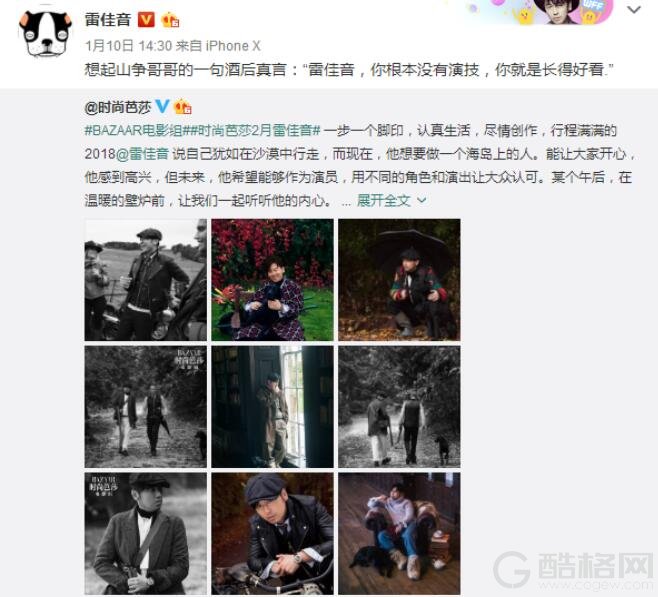Click the cartoon character banner at top right
The height and width of the screenshot is (597, 658).
tap(541, 11)
